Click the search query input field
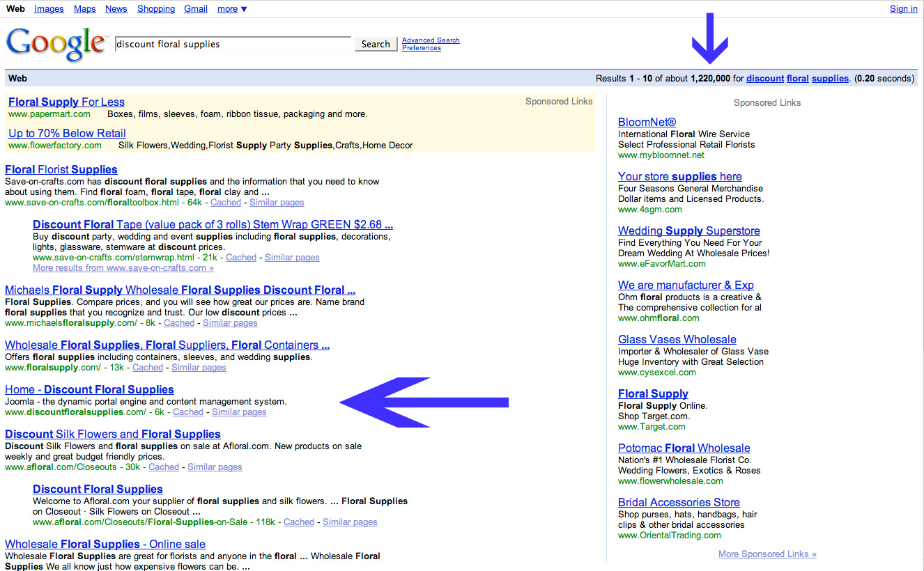 pyautogui.click(x=233, y=44)
